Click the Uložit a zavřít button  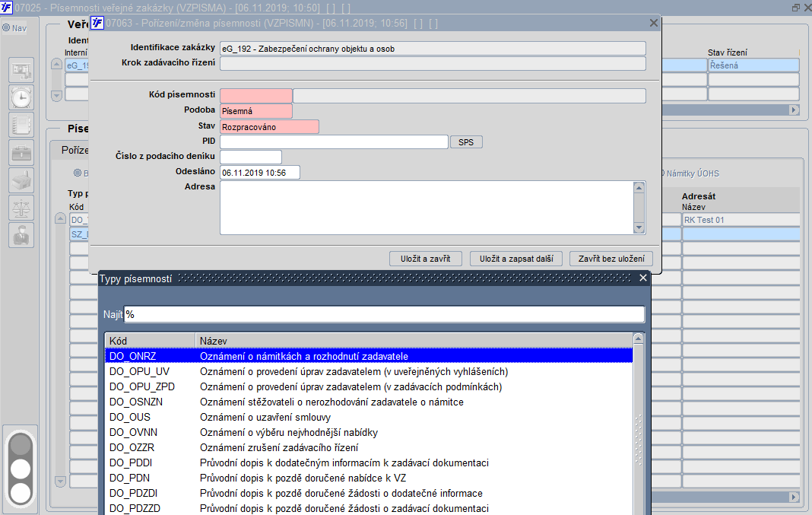[x=425, y=259]
